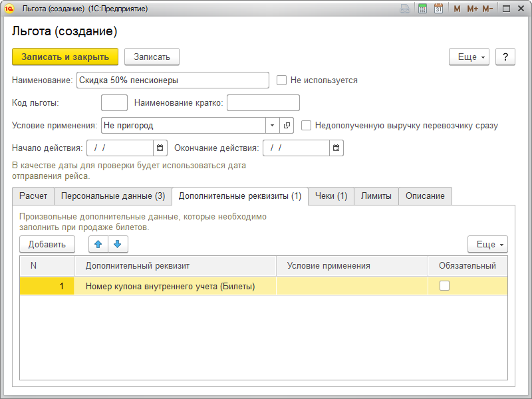
Task: Click the M memory button
Action: 457,9
